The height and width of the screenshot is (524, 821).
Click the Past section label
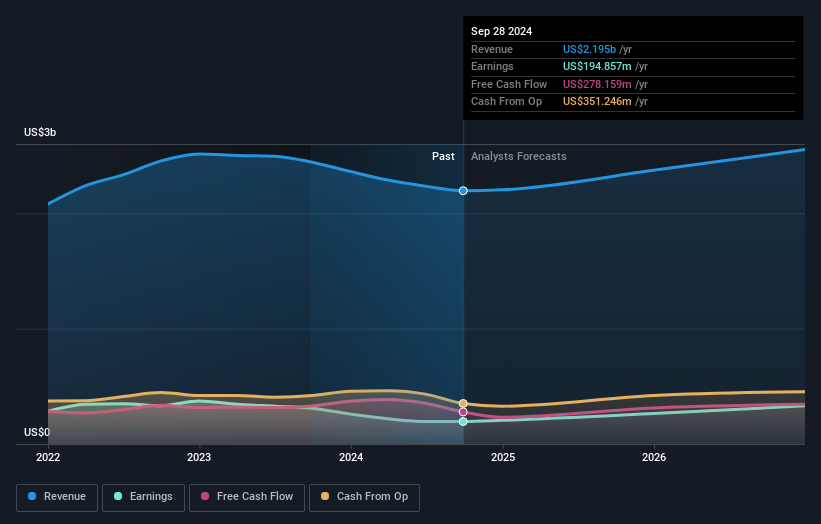(443, 156)
